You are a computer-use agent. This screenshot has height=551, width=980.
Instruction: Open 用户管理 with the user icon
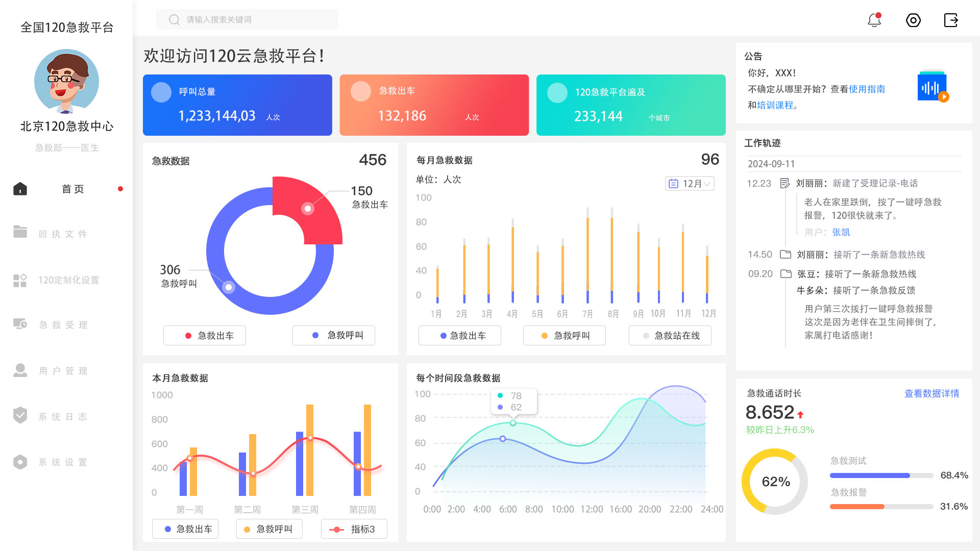20,370
